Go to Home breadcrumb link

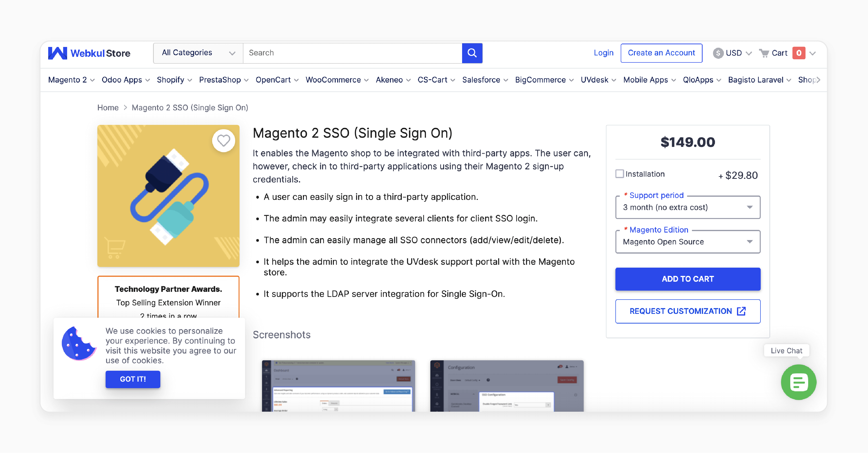[108, 108]
